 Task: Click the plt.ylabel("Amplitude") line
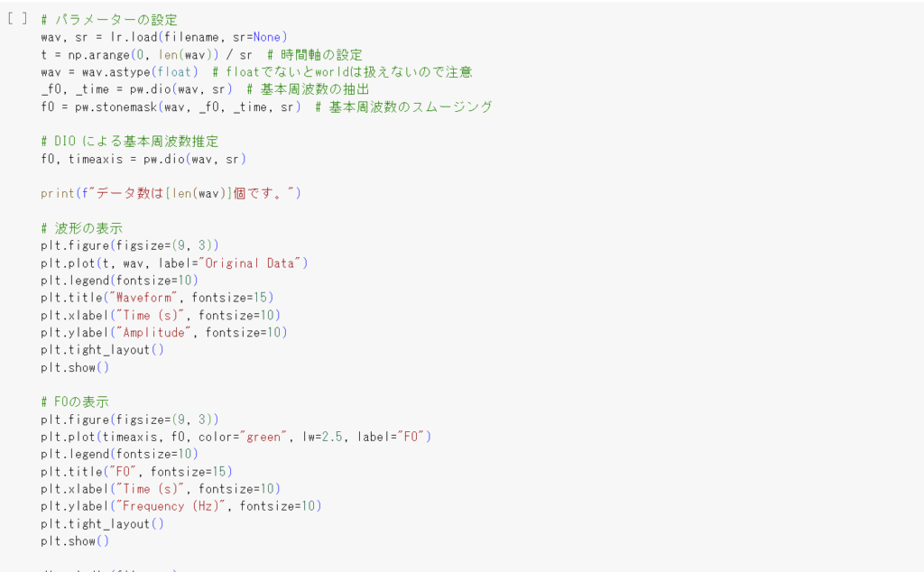164,332
